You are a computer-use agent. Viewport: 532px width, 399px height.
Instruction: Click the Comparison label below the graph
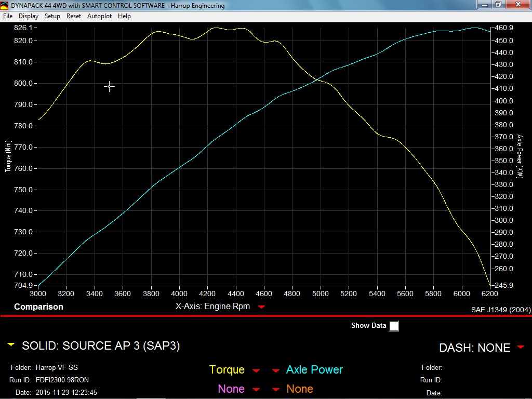pyautogui.click(x=38, y=307)
